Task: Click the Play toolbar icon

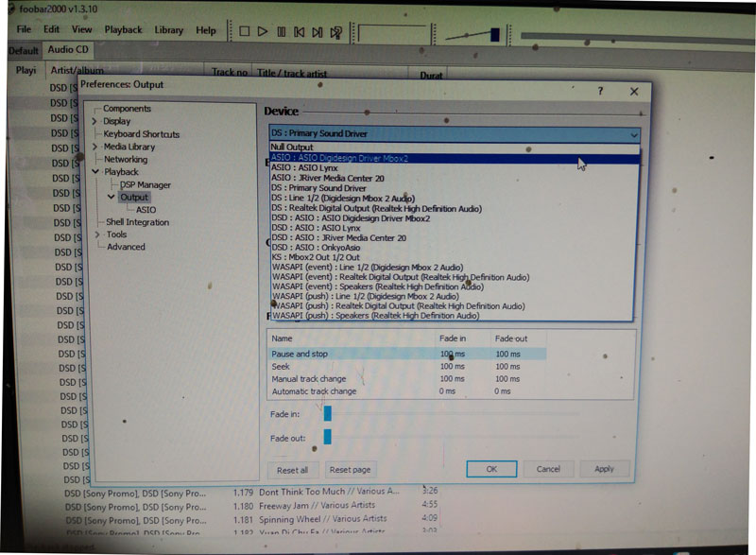Action: [x=263, y=31]
